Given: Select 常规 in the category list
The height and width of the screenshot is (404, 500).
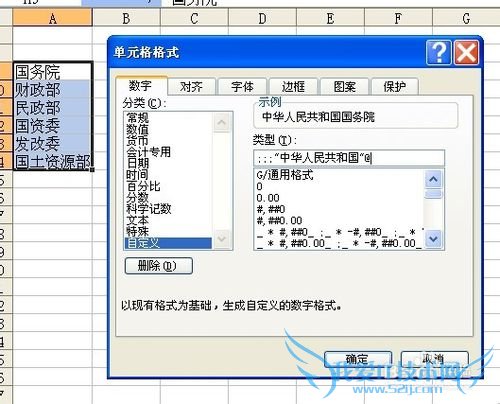Looking at the screenshot, I should (x=168, y=118).
